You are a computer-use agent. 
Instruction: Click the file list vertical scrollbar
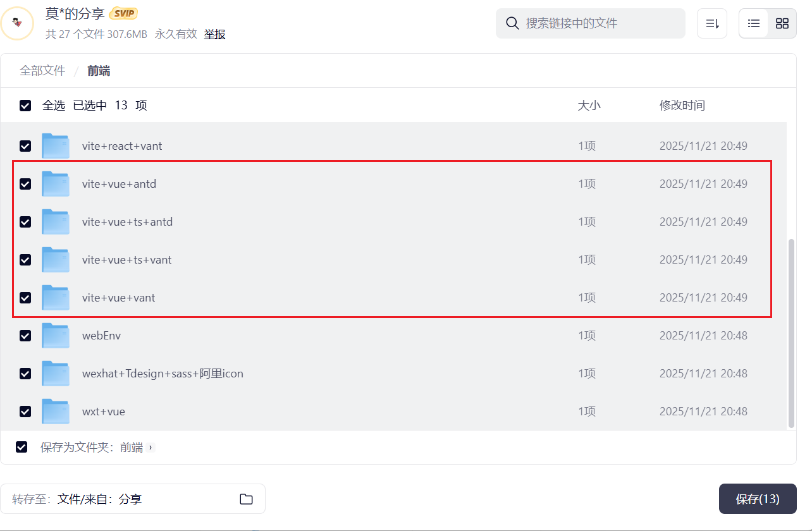coord(791,333)
